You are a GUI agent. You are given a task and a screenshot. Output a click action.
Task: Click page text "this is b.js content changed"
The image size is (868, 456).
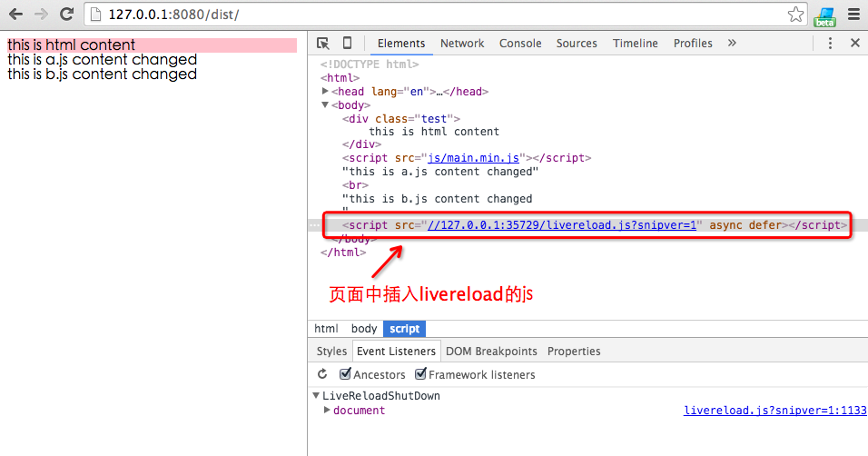[x=103, y=74]
